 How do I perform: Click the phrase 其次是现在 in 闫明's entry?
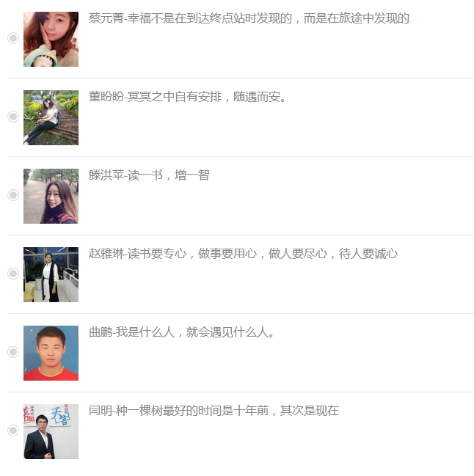point(310,411)
